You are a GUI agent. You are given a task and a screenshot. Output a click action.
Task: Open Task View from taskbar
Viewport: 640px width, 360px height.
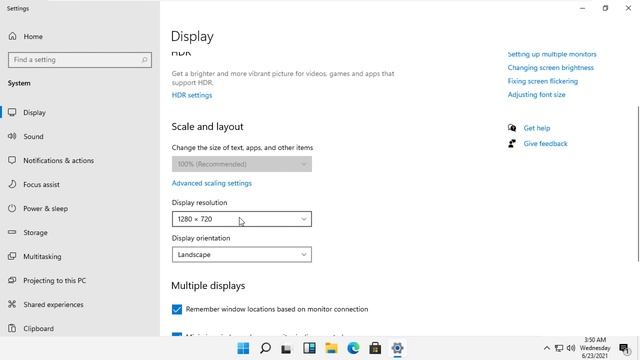click(286, 349)
